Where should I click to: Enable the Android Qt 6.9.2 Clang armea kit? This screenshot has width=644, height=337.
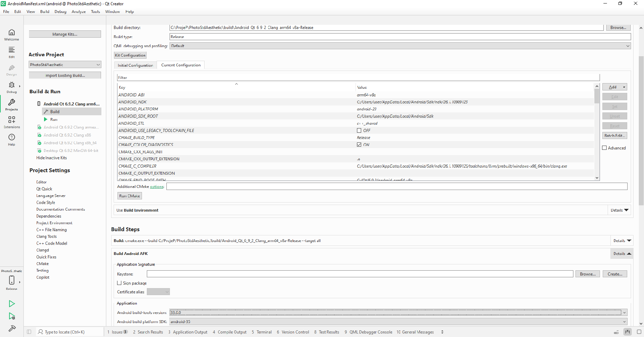[40, 127]
